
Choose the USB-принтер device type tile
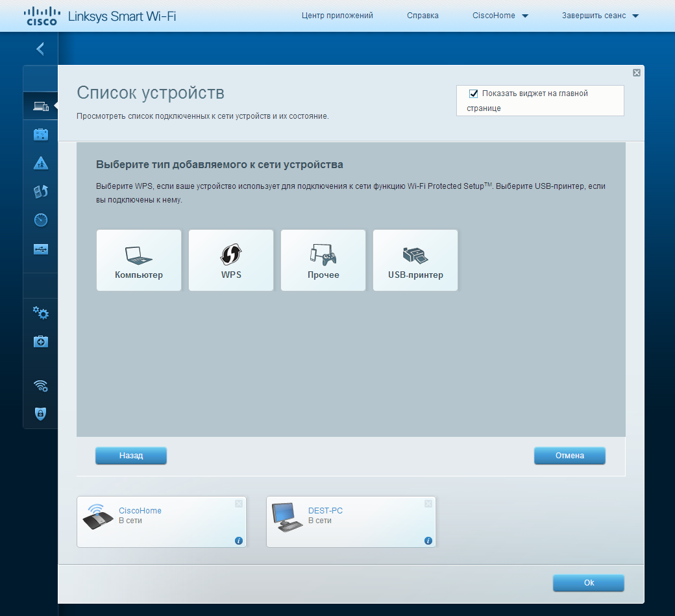pos(415,260)
